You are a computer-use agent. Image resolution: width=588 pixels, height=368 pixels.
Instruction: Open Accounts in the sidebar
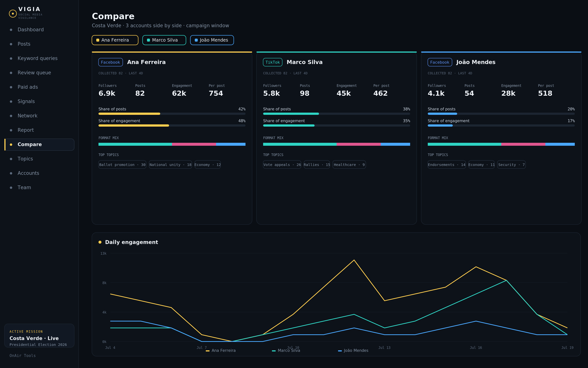[39, 173]
